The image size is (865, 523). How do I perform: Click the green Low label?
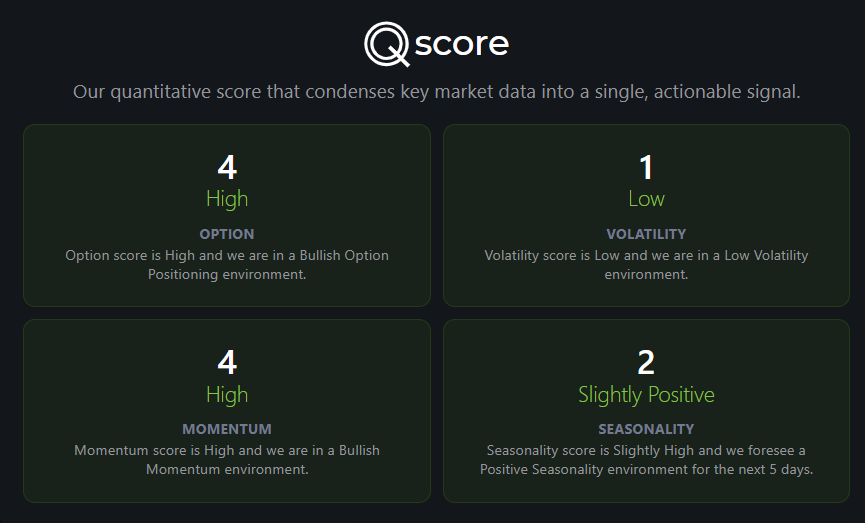click(646, 199)
